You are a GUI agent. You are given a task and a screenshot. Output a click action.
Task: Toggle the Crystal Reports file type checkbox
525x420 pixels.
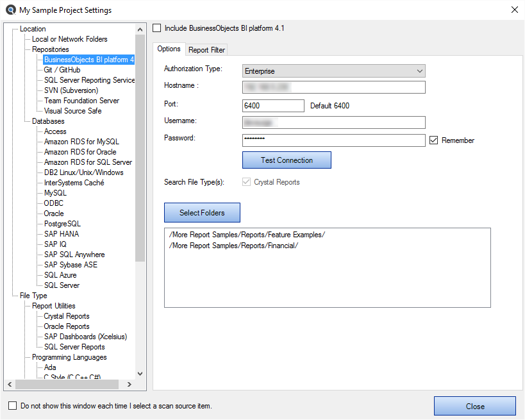(x=246, y=182)
